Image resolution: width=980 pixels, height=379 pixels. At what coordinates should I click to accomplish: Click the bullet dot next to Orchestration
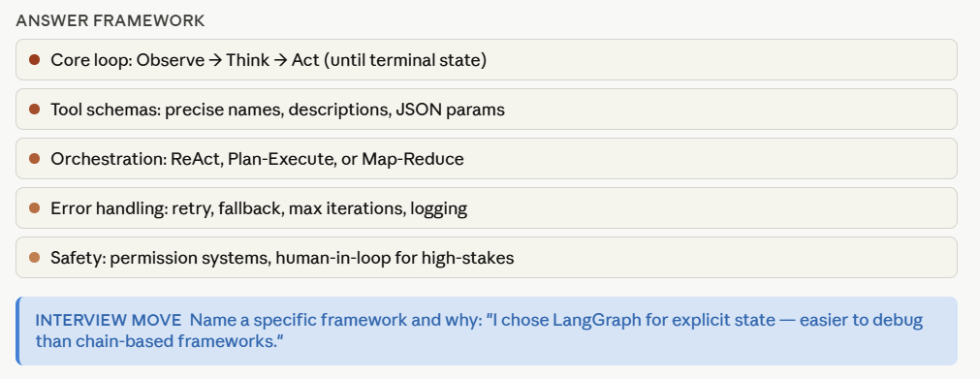click(34, 159)
